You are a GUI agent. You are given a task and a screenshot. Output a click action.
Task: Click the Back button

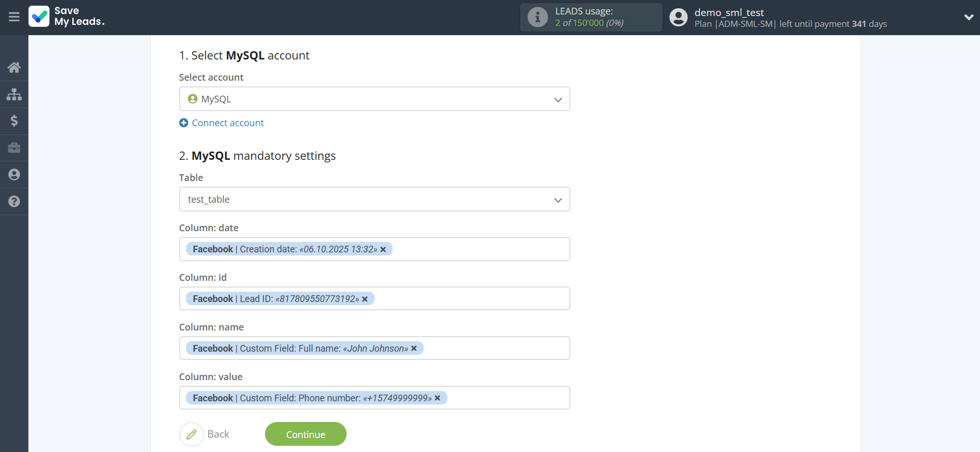[x=205, y=434]
